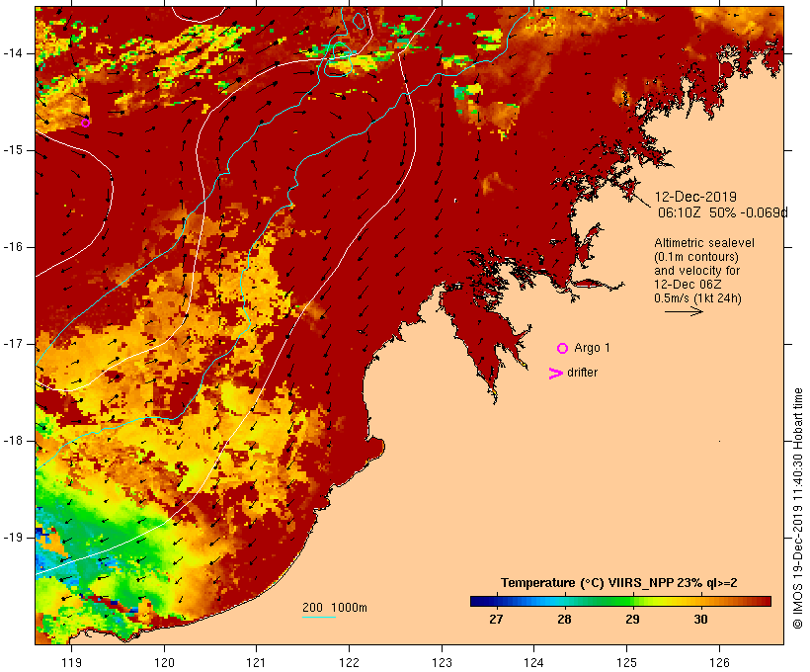Click the '200 1000m' depth label
Image resolution: width=810 pixels, height=672 pixels.
tap(335, 608)
